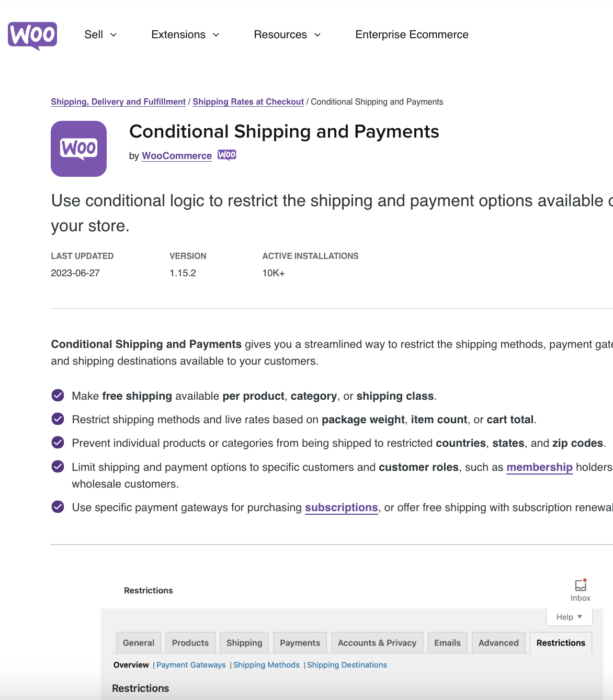This screenshot has width=613, height=700.
Task: Switch to the Products settings tab
Action: tap(190, 642)
